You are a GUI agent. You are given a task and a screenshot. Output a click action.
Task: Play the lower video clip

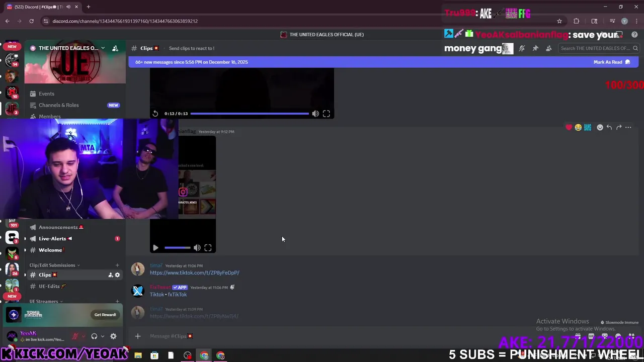pos(155,248)
